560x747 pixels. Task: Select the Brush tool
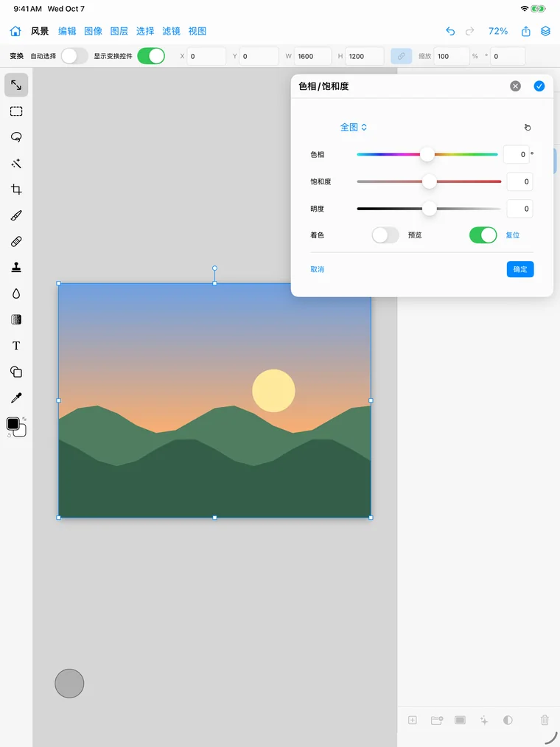16,215
